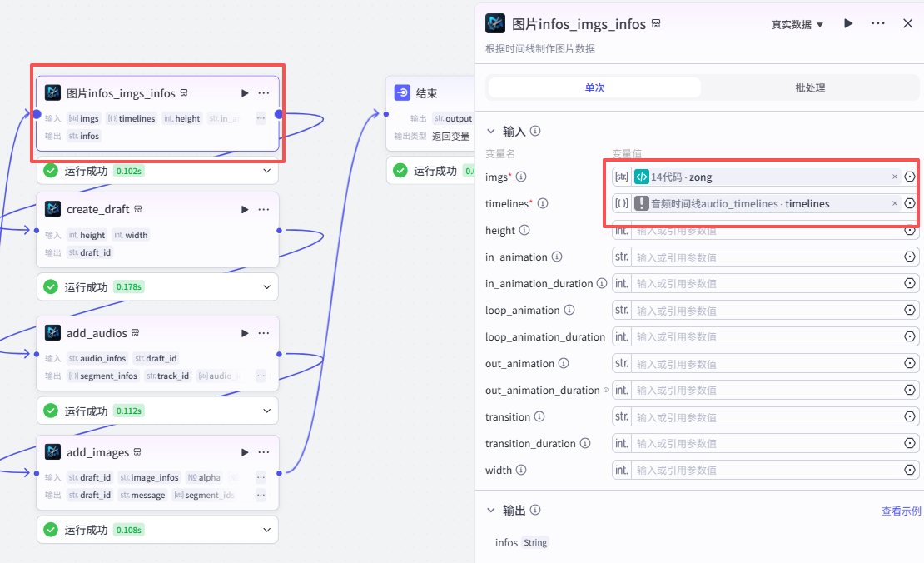Open reference picker for in_animation field
924x563 pixels.
coord(910,257)
